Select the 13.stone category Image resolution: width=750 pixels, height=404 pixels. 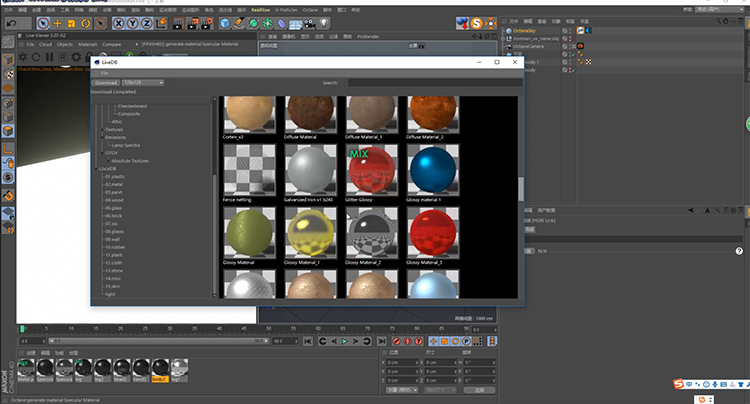tap(114, 271)
